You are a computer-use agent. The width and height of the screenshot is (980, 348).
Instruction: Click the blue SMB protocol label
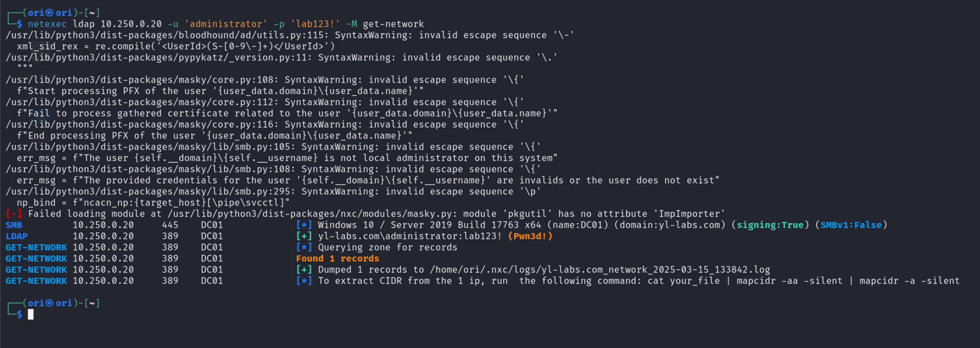click(x=14, y=225)
